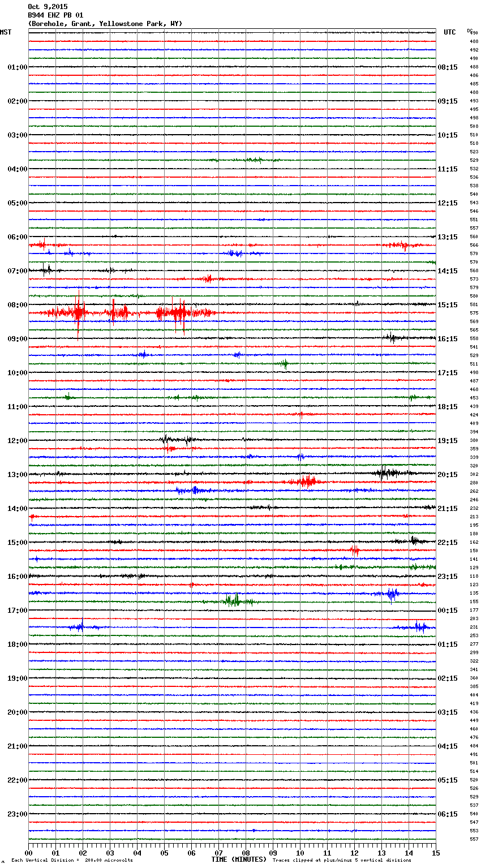The height and width of the screenshot is (868, 481).
Task: Click the 08:00 MST hour label
Action: coord(17,305)
